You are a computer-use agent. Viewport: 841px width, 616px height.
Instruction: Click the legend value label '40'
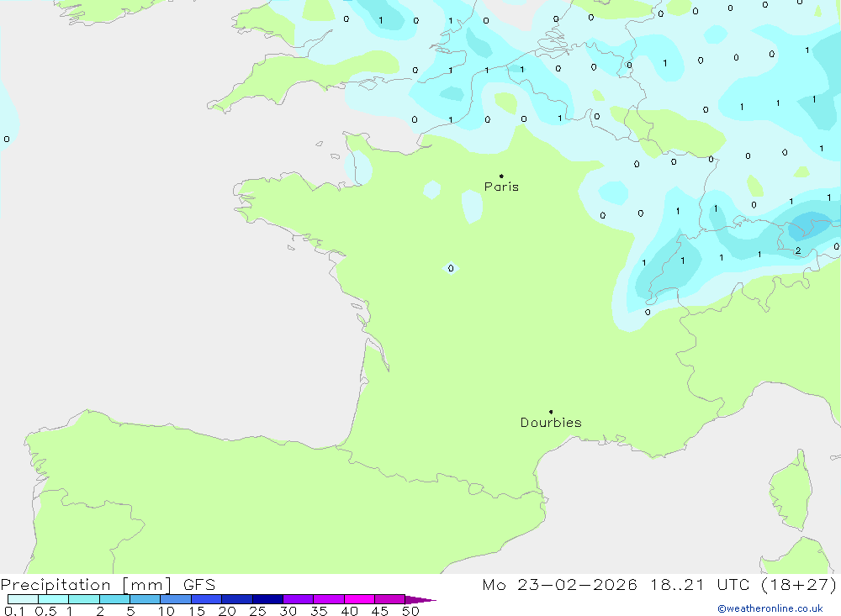350,611
